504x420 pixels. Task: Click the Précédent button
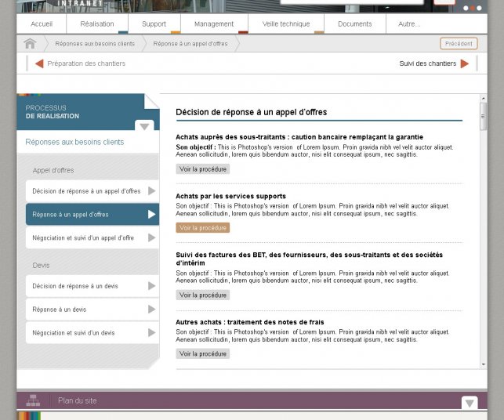[459, 44]
